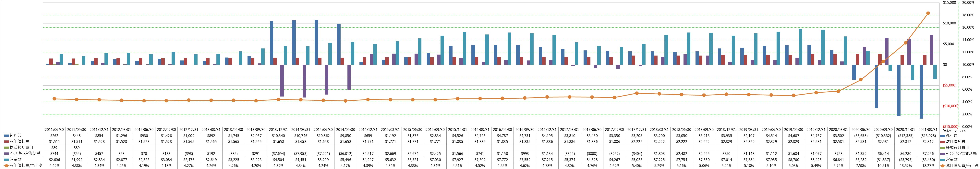This screenshot has width=980, height=169.
Task: Click the 純利益 blue color key in data table
Action: pos(6,135)
